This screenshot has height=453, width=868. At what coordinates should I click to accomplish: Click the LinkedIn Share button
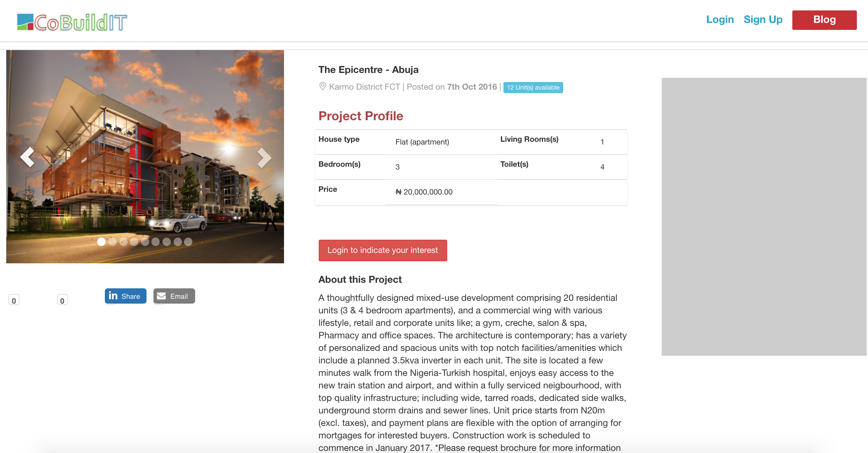click(x=125, y=296)
